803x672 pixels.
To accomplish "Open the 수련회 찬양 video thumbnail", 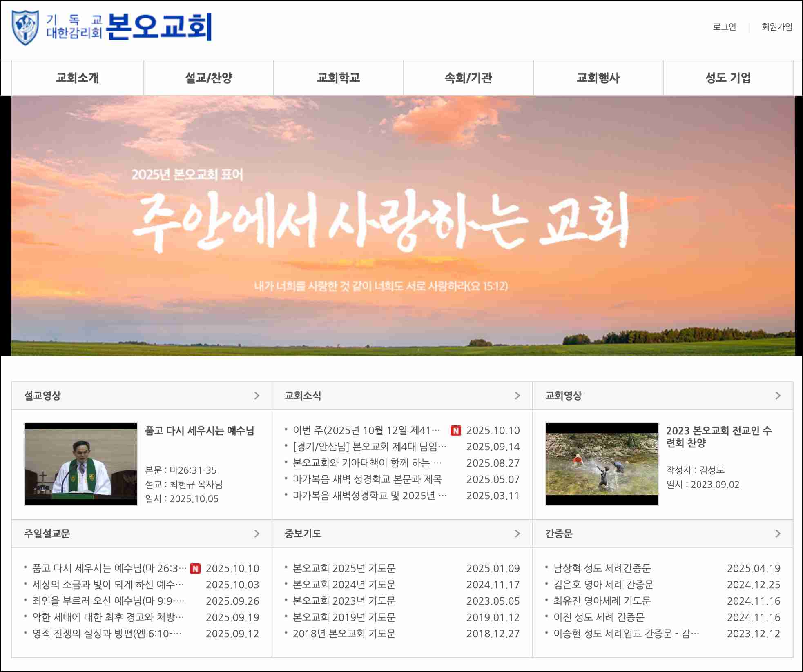I will 602,464.
